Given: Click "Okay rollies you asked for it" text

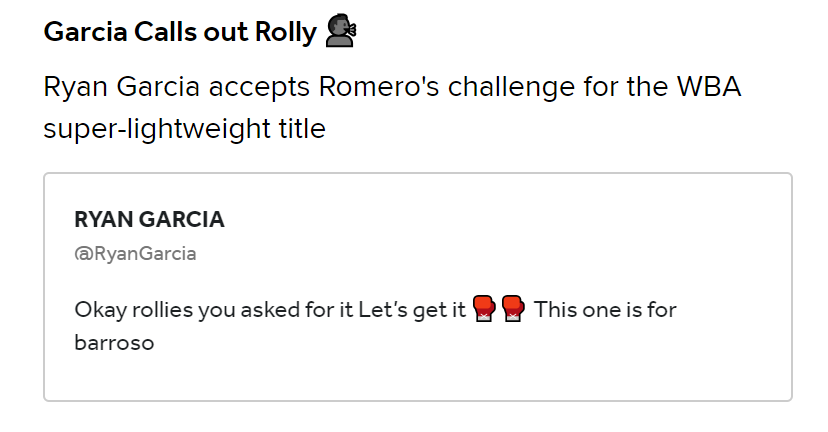Looking at the screenshot, I should tap(214, 309).
